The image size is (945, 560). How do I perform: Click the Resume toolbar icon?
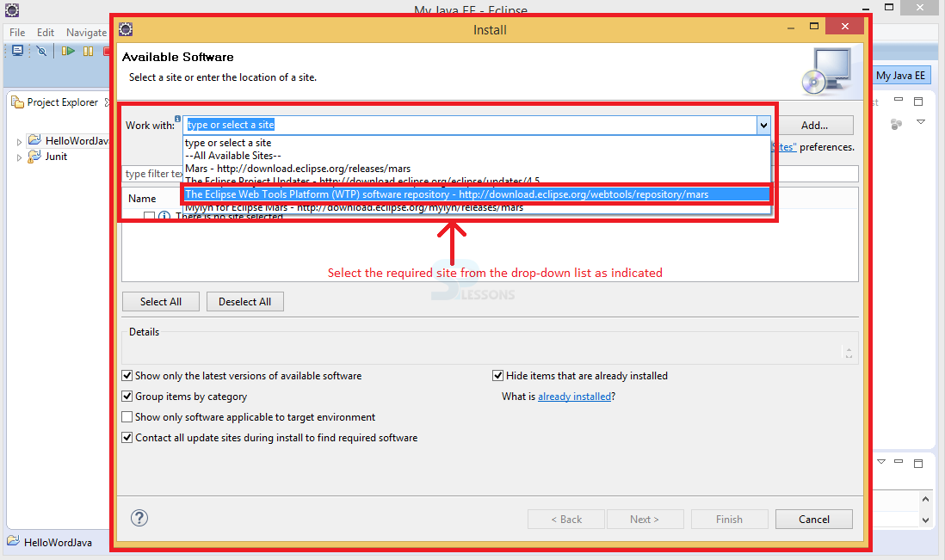coord(68,52)
